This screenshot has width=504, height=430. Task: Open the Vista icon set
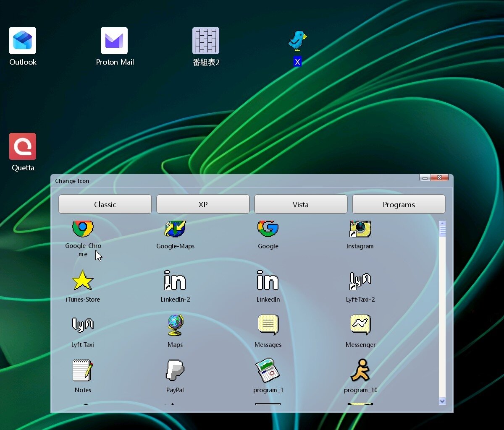click(x=301, y=204)
